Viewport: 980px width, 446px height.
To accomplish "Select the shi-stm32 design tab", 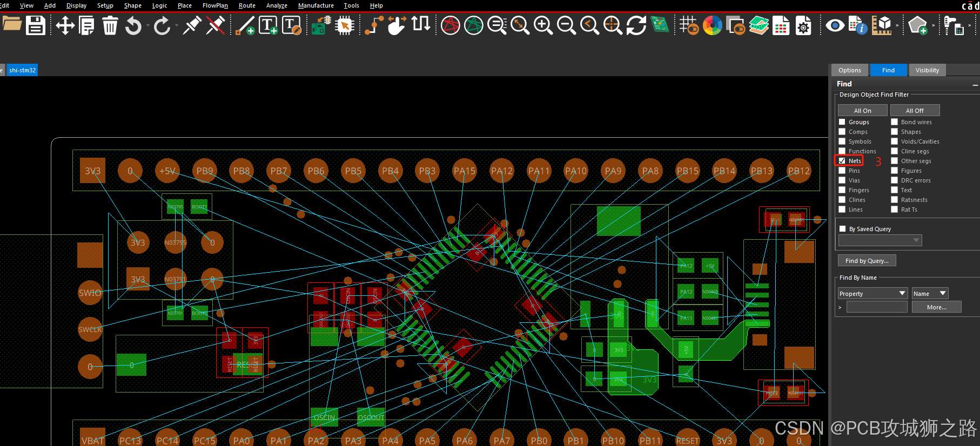I will [22, 70].
